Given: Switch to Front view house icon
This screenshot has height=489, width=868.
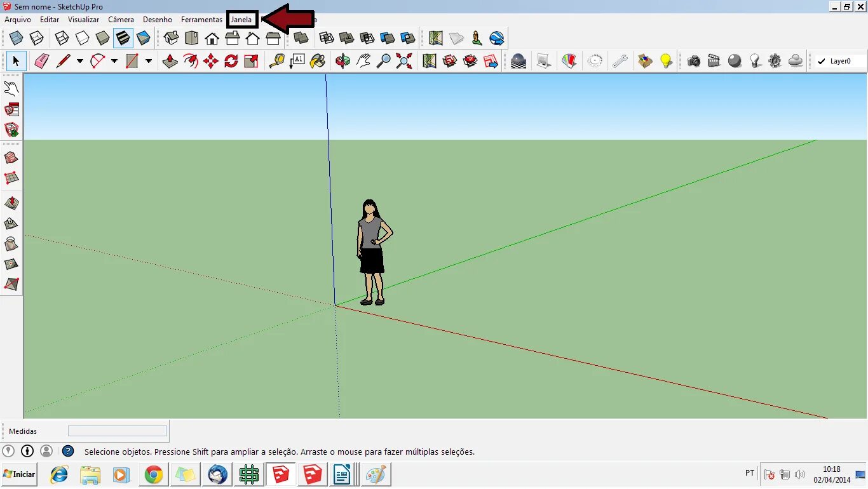Looking at the screenshot, I should click(x=212, y=38).
